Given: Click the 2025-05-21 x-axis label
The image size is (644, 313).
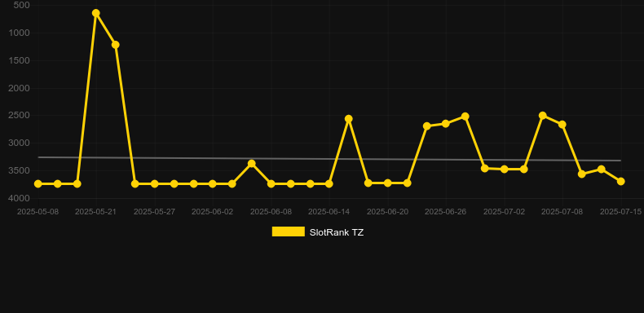Looking at the screenshot, I should pyautogui.click(x=95, y=212).
